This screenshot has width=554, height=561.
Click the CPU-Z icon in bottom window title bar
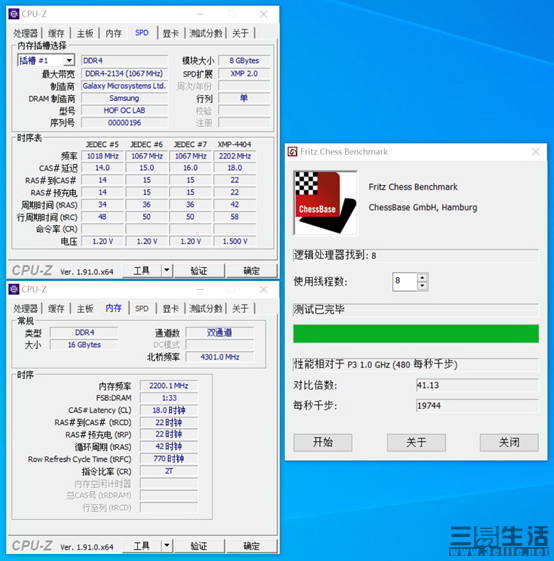pyautogui.click(x=14, y=289)
